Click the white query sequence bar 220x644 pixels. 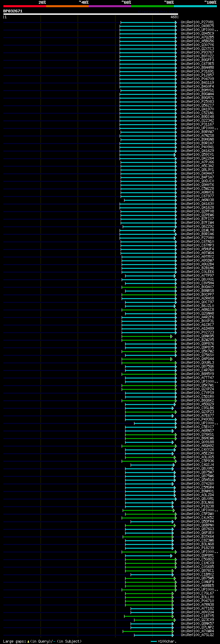(91, 14)
